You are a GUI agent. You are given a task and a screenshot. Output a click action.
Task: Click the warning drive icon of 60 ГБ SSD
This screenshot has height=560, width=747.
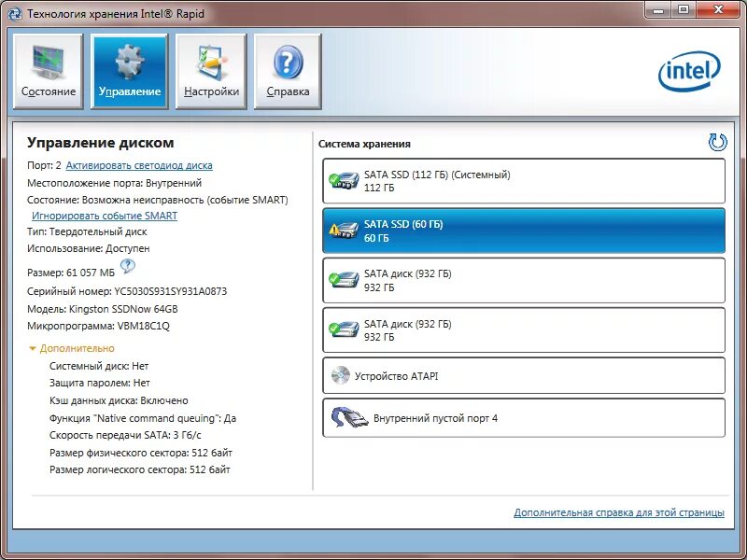point(344,231)
